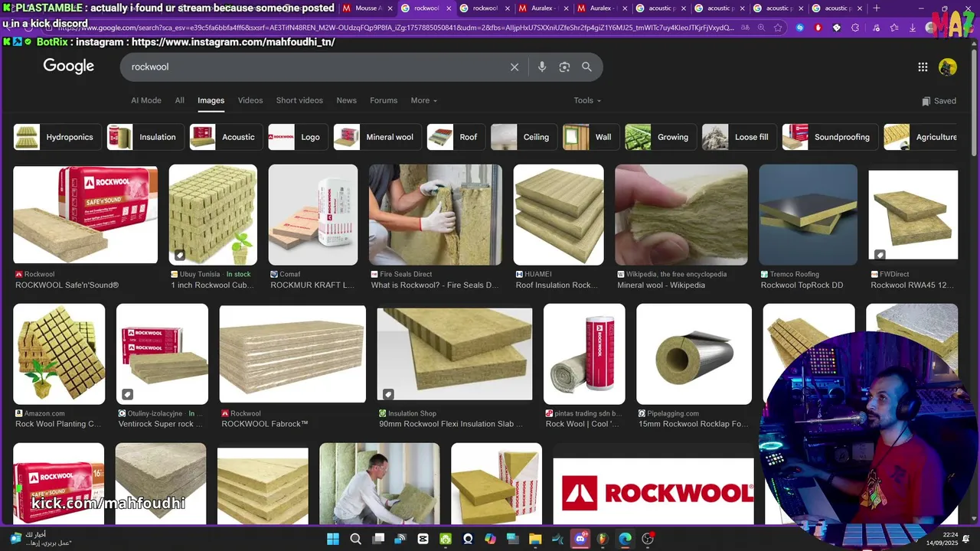Filter images by Loose fill chip
The width and height of the screenshot is (980, 551).
(x=740, y=137)
